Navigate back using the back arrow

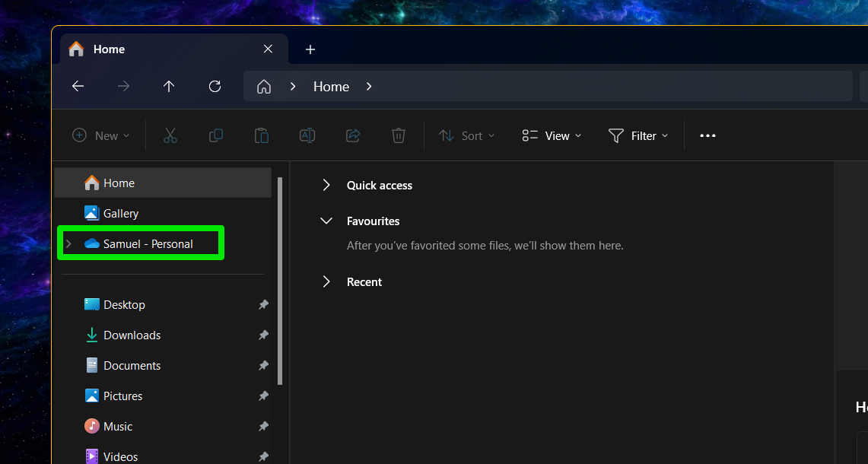78,86
